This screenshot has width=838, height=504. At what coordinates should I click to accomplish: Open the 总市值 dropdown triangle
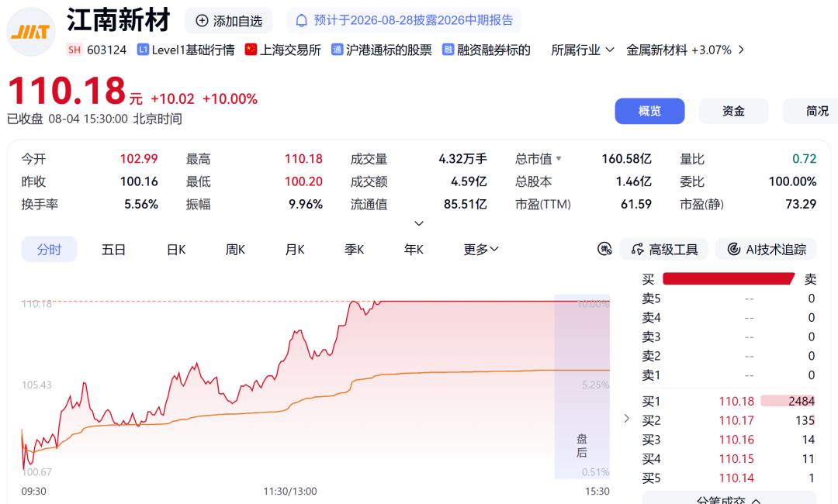pos(559,159)
